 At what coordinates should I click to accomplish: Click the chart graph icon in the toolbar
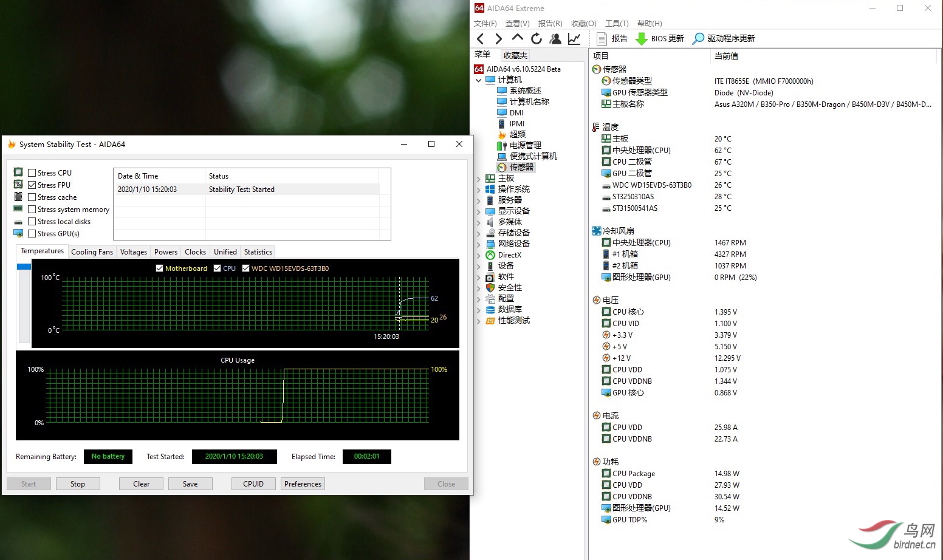click(574, 38)
